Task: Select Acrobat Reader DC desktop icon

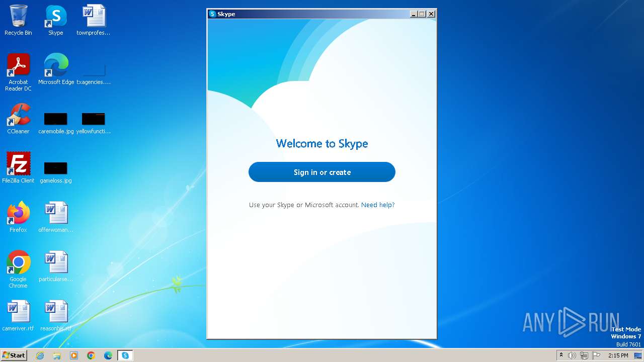Action: [x=18, y=72]
